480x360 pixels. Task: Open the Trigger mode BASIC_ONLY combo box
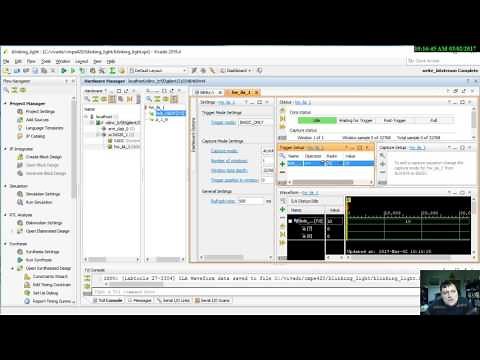click(x=255, y=122)
